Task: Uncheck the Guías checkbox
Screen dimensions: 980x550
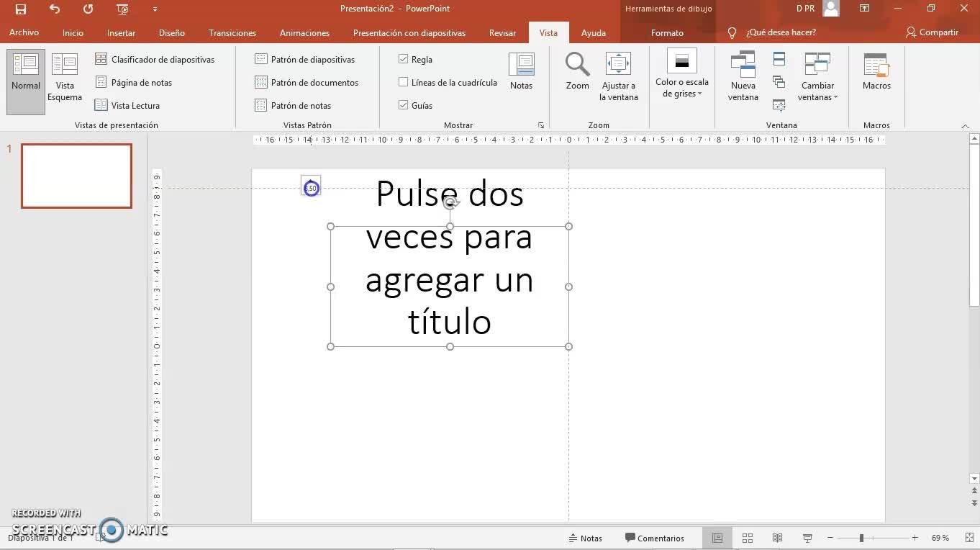Action: (403, 105)
